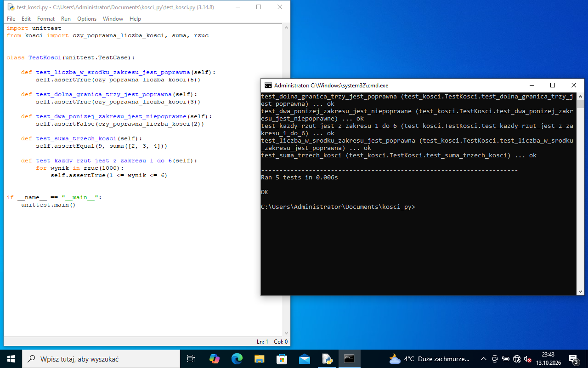Open Task View from the taskbar
The height and width of the screenshot is (368, 588).
tap(192, 359)
